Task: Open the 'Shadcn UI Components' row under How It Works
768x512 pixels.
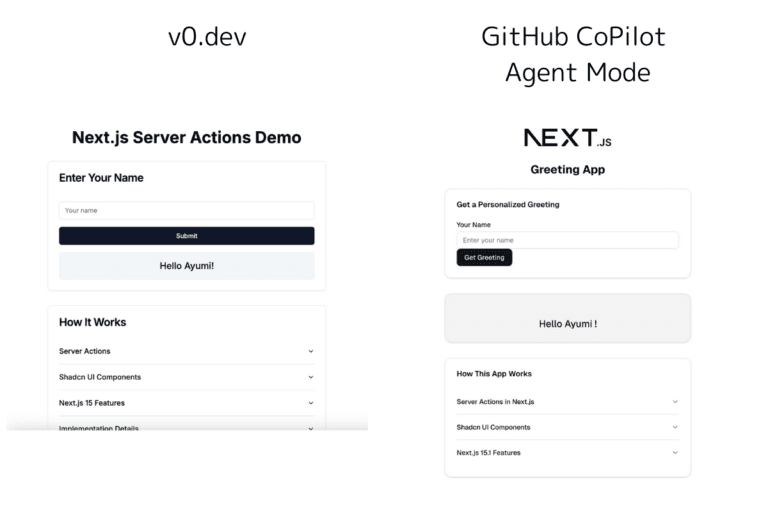Action: [x=187, y=377]
